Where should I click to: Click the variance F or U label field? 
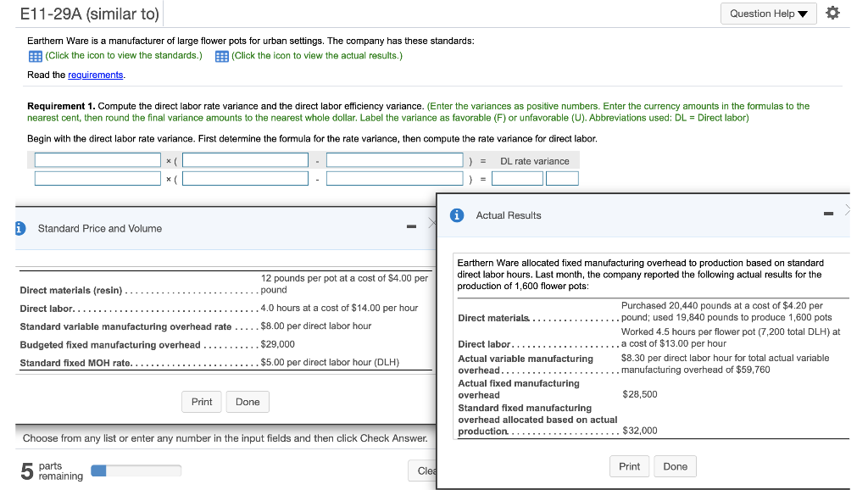click(x=562, y=178)
